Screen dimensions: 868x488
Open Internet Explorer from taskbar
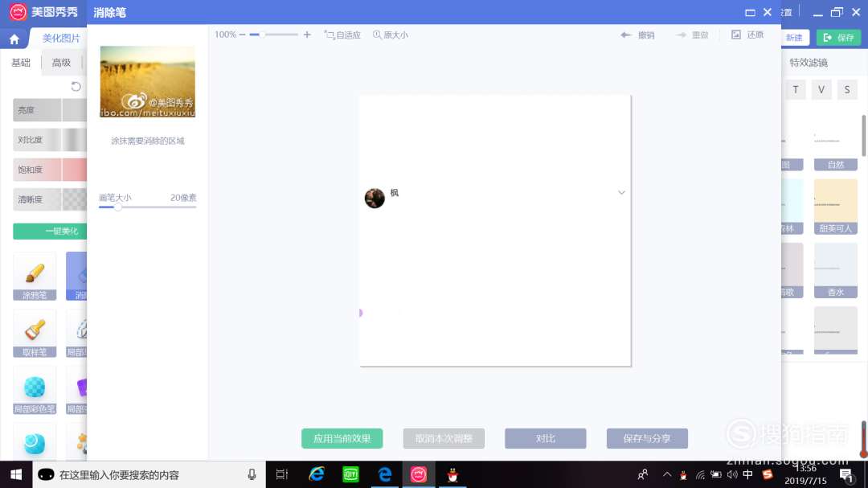317,474
